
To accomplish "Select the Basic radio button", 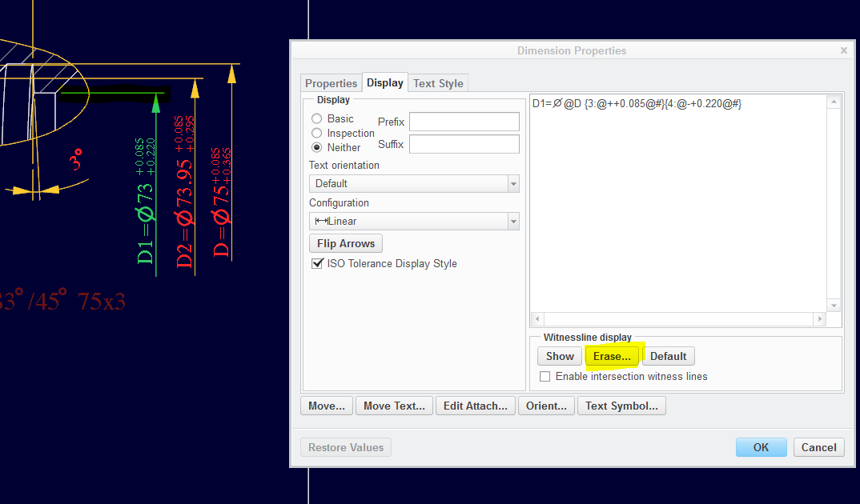I will (x=316, y=118).
